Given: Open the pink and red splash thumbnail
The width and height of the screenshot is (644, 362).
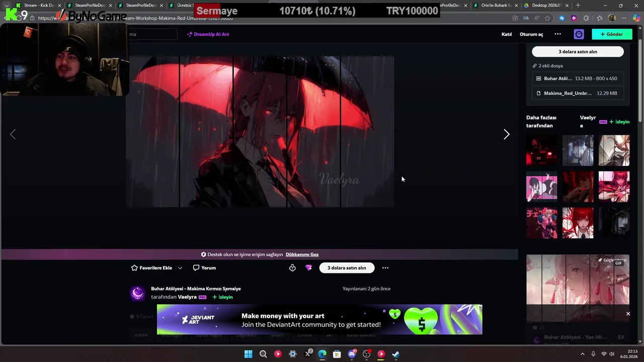Looking at the screenshot, I should (614, 187).
